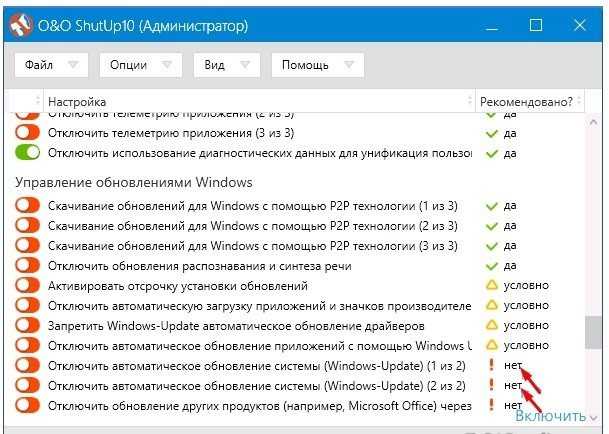Click green checkmark for diagnostic data row
The height and width of the screenshot is (434, 609).
(x=492, y=153)
